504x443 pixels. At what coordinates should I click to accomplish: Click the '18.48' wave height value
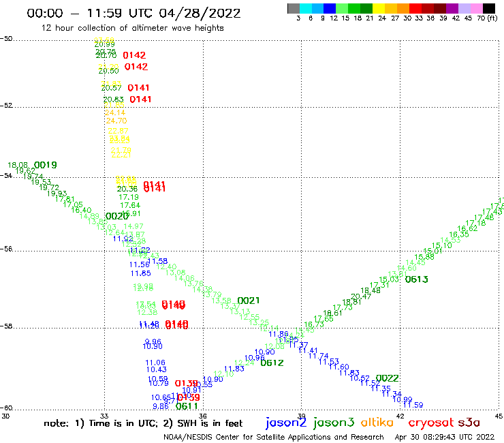[371, 290]
